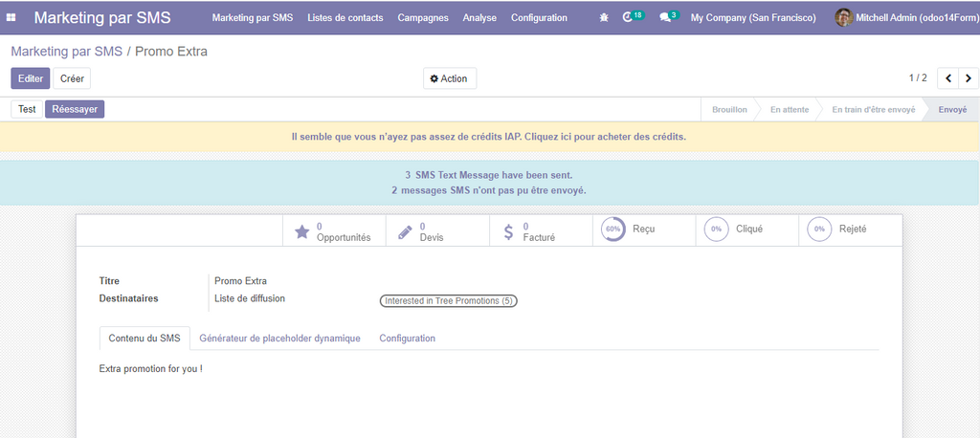The width and height of the screenshot is (980, 438).
Task: Click the Interested in Tree Promotions tag
Action: [x=449, y=300]
